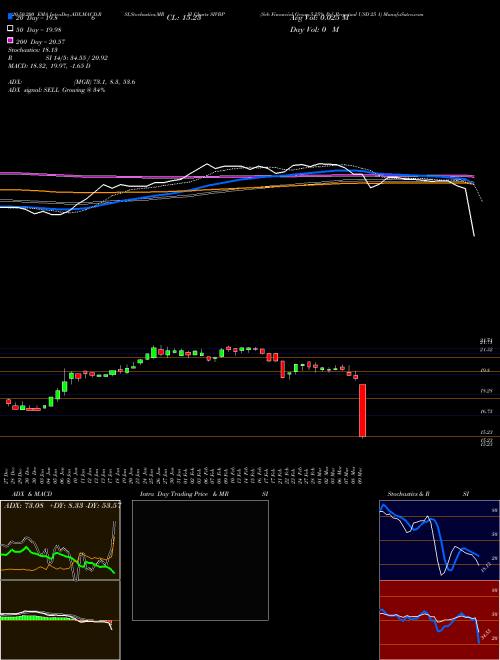Click the ADX 73.08 +DY -DY readout
Viewport: 500px width, 660px height.
[x=62, y=505]
